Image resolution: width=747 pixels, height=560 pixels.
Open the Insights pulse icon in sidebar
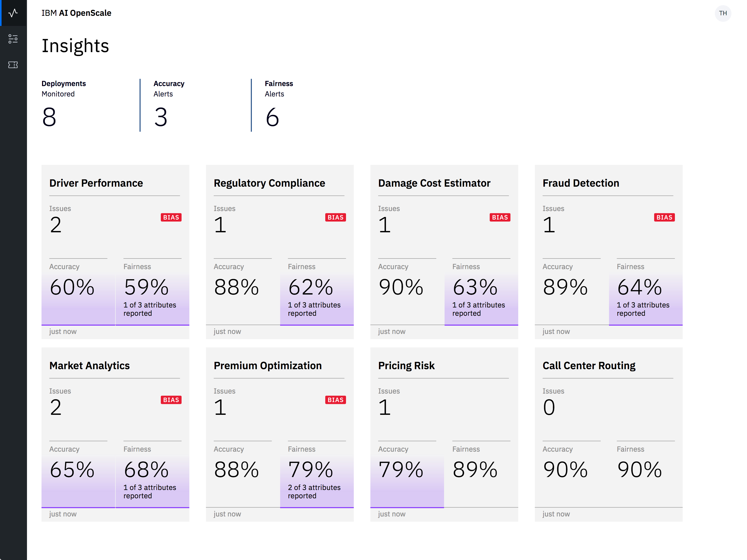point(13,13)
